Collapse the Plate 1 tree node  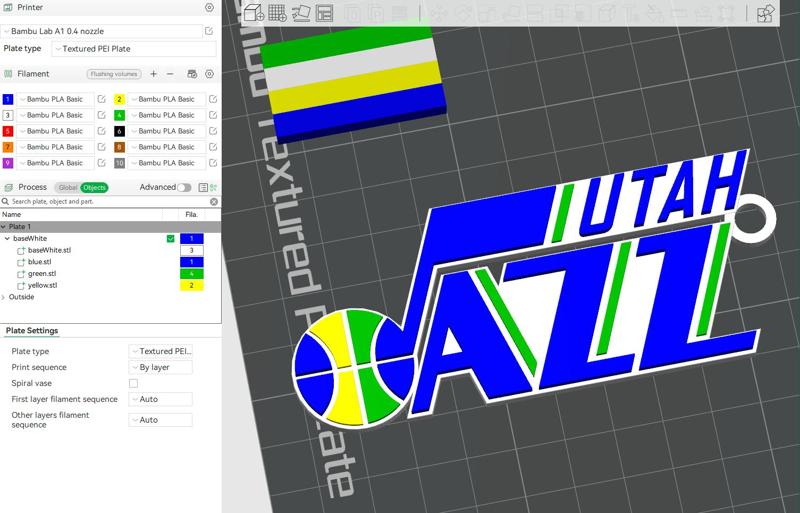tap(4, 227)
